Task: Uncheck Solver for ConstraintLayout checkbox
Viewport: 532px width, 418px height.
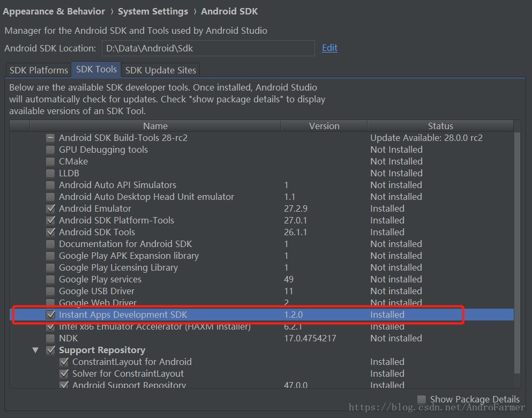Action: click(x=64, y=374)
